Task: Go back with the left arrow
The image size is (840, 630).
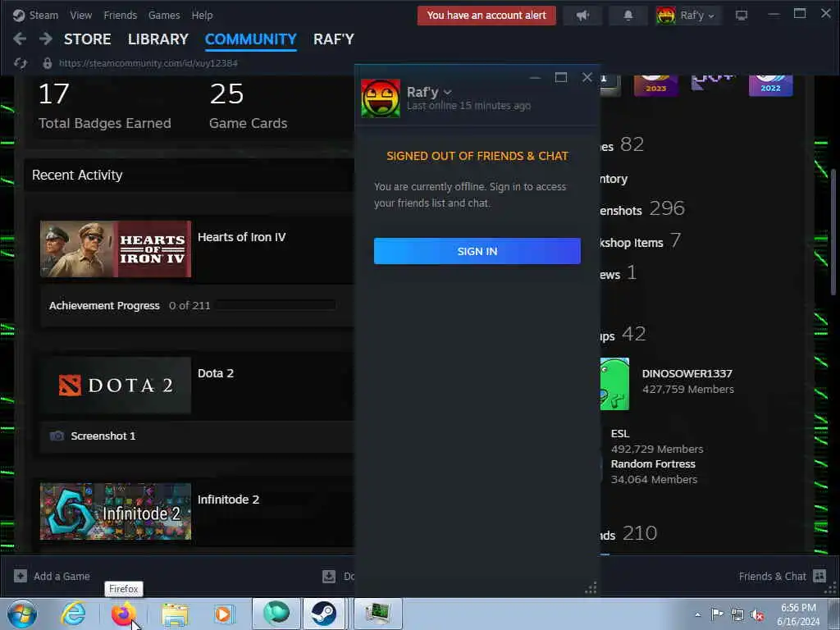Action: click(x=20, y=39)
